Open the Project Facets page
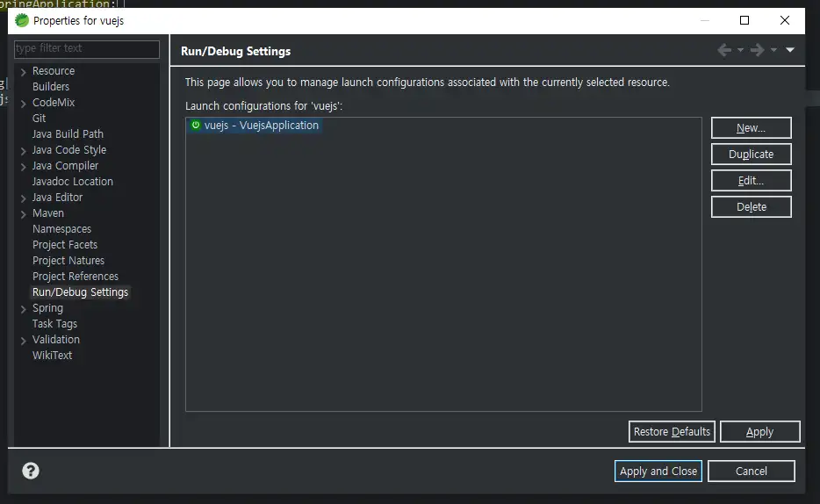 point(65,245)
